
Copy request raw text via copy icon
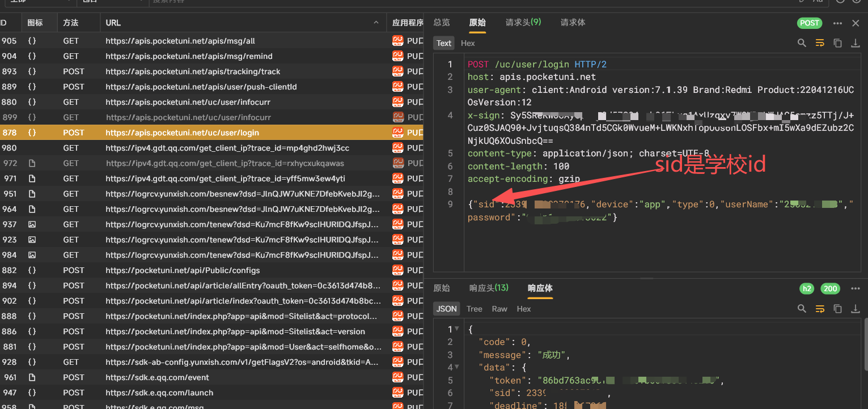coord(837,43)
